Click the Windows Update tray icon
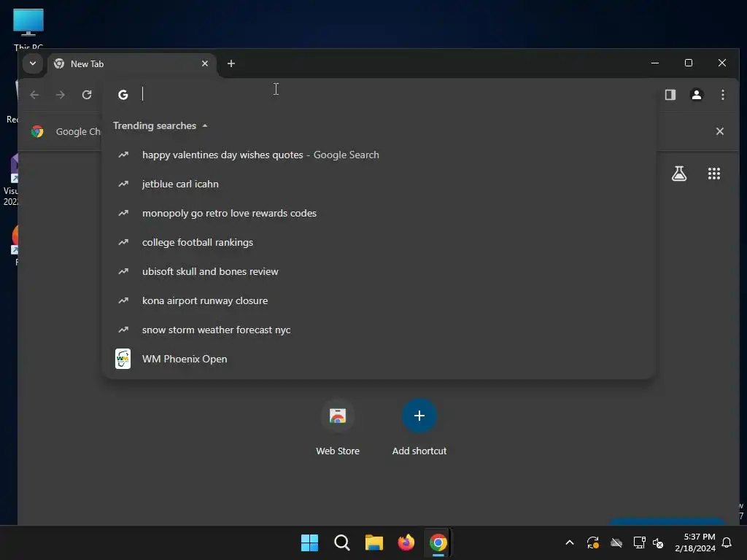Viewport: 747px width, 560px height. pos(592,542)
